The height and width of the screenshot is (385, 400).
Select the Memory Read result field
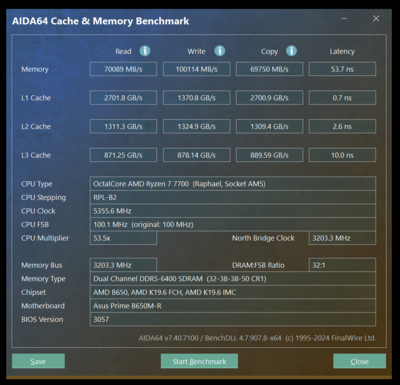123,69
